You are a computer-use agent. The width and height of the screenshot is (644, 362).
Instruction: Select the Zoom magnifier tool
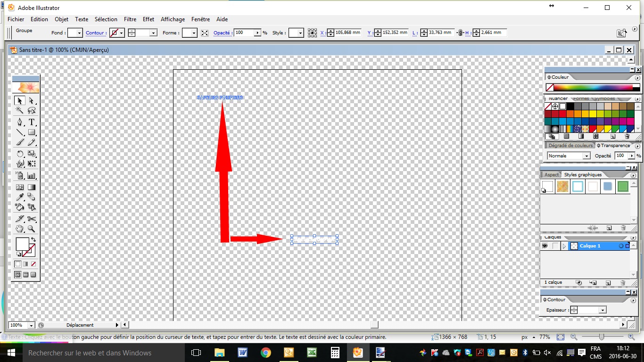click(x=32, y=229)
